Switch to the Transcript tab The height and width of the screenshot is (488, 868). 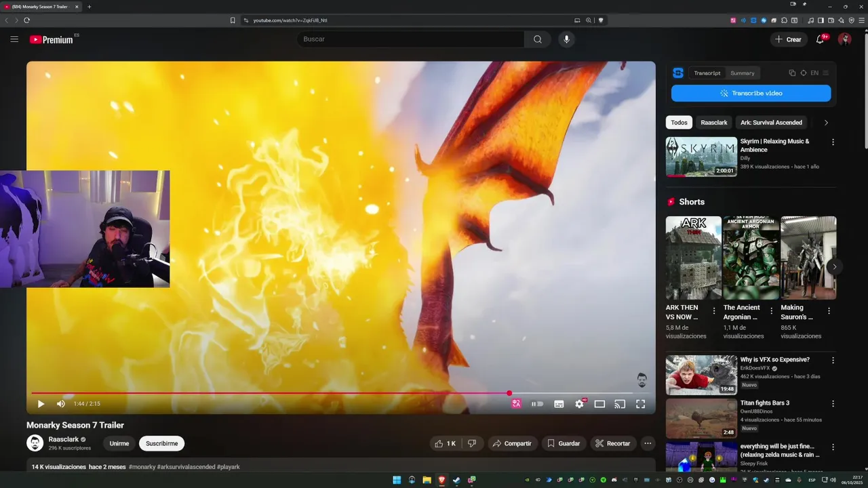[707, 73]
